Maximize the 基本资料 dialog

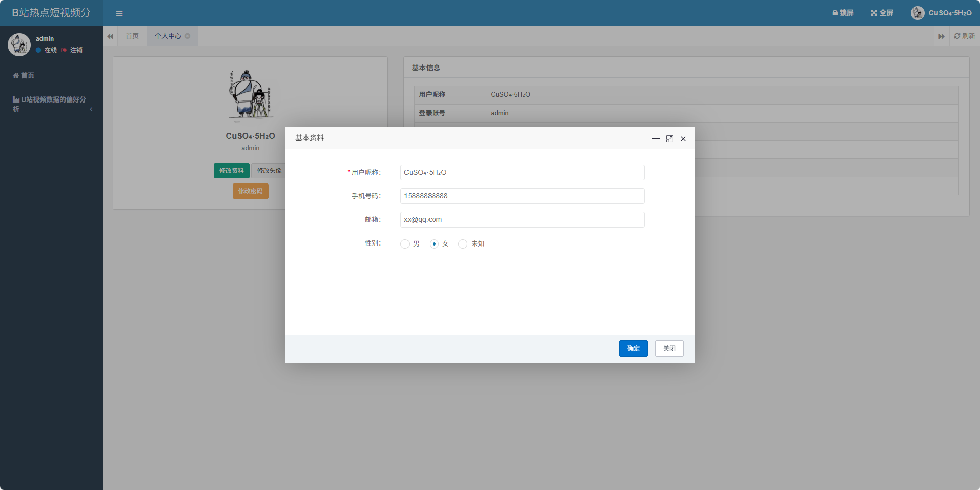pos(669,139)
